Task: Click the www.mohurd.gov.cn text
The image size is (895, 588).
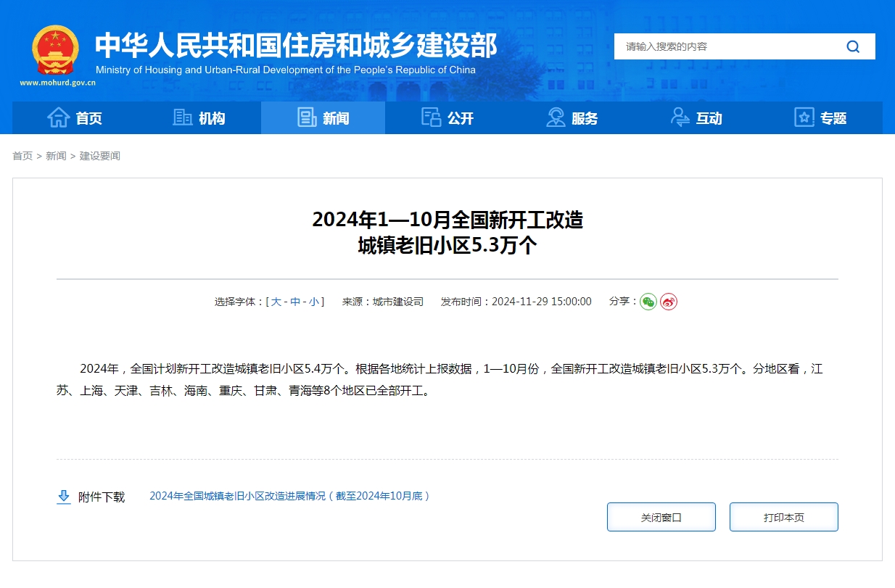Action: tap(57, 83)
